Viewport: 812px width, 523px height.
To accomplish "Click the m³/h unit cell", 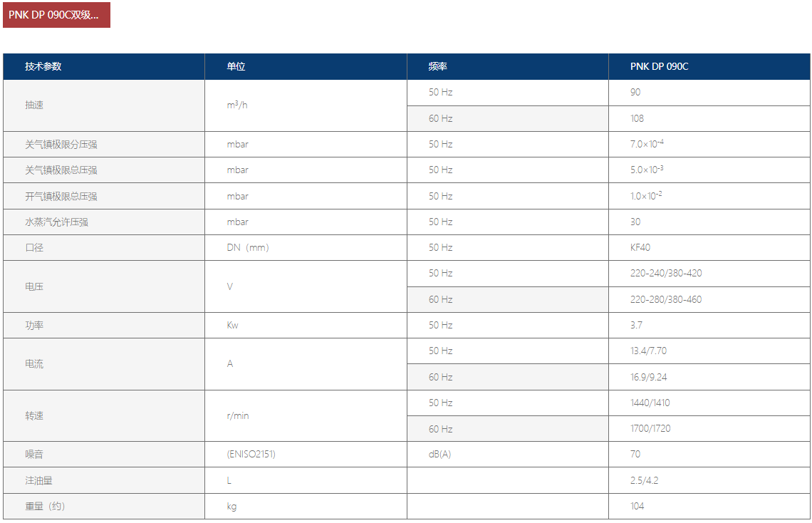I will point(237,105).
